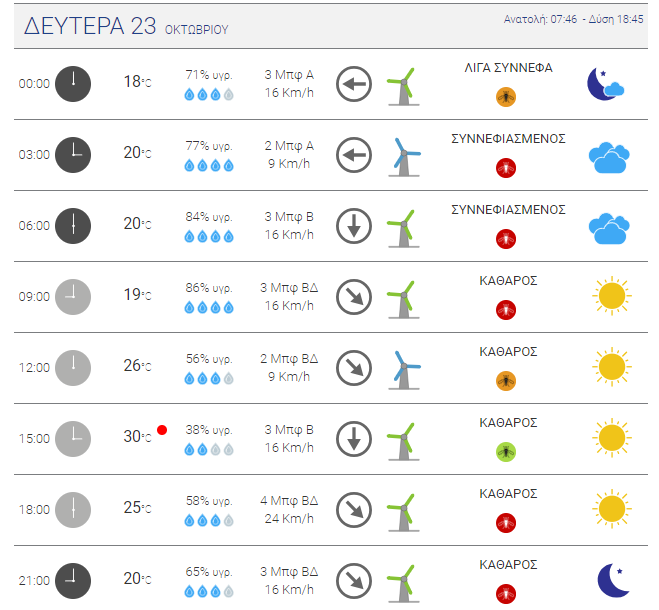
Task: Click the 4 Μπφ ΒΔ wind text
Action: tap(289, 501)
